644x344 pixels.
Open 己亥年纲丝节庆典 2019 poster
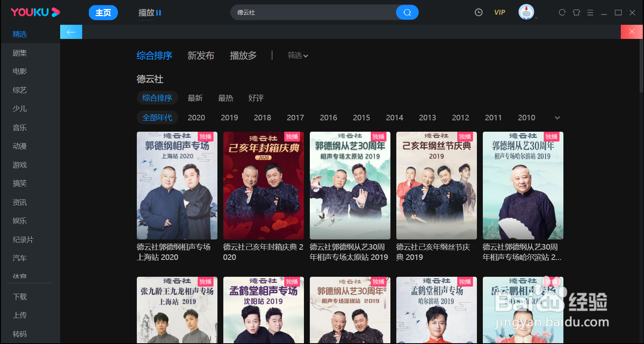coord(436,186)
